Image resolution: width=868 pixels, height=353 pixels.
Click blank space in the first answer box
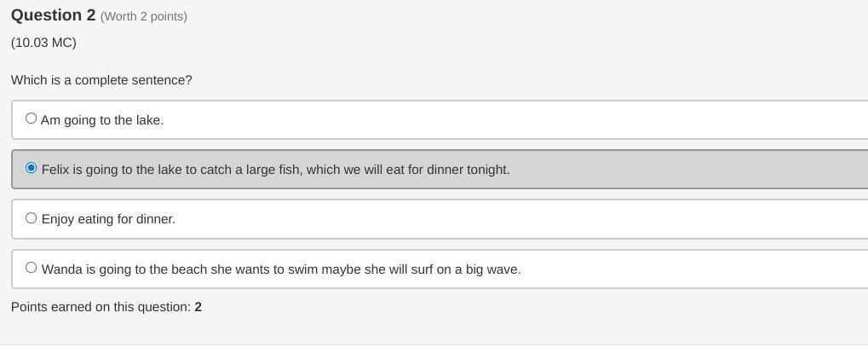click(511, 120)
